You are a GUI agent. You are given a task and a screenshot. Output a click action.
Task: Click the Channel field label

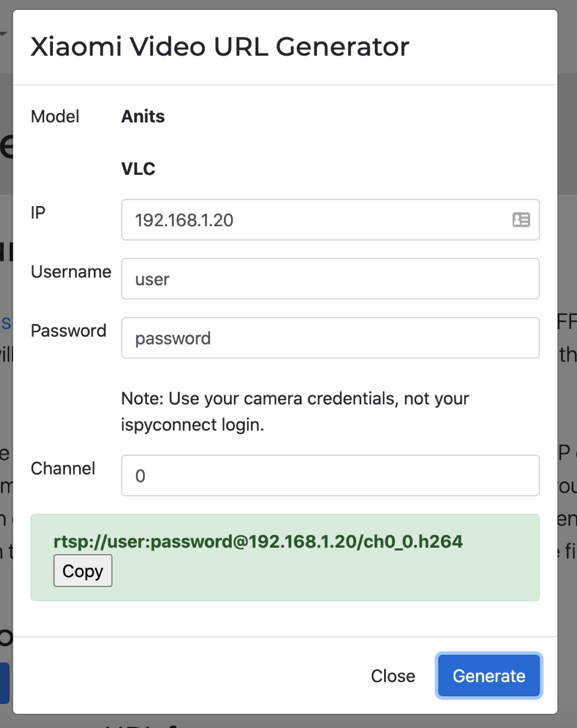(x=63, y=468)
